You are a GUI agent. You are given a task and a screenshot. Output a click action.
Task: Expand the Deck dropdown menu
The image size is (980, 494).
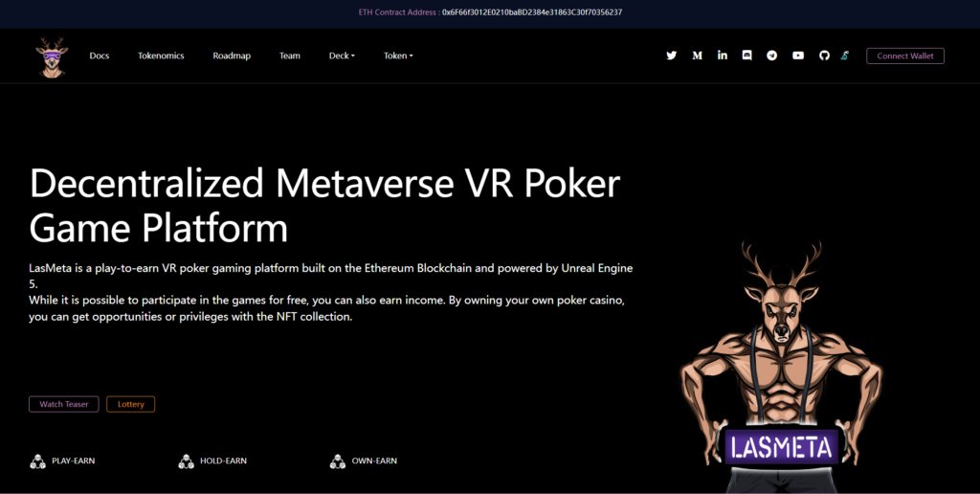[x=342, y=56]
